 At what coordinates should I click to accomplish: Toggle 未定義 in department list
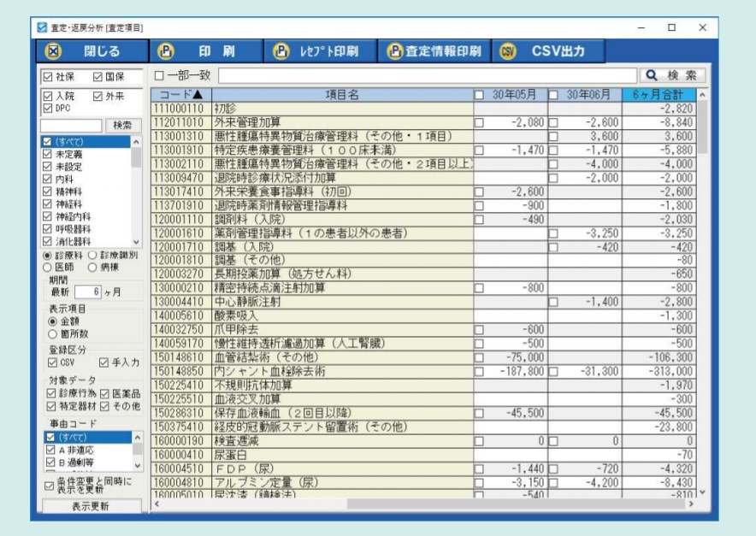[47, 154]
